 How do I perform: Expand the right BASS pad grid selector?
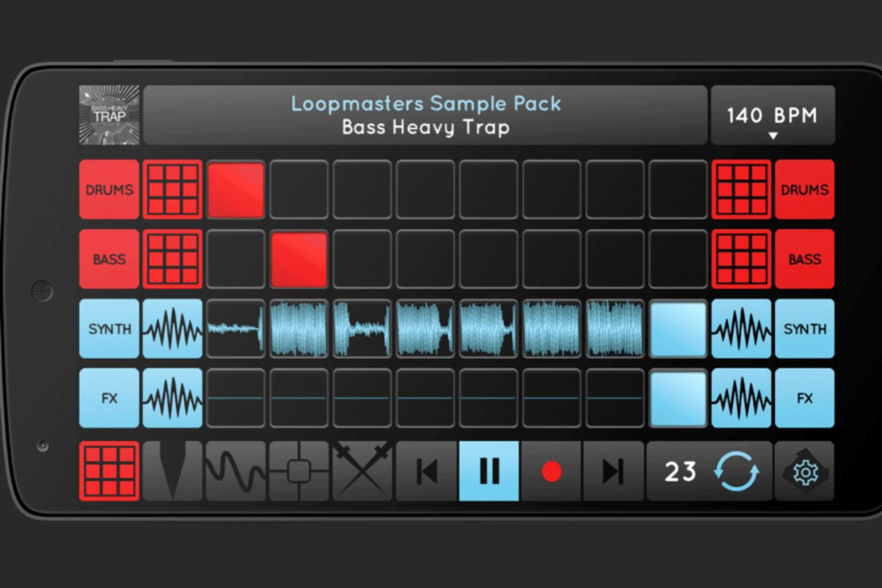coord(741,258)
